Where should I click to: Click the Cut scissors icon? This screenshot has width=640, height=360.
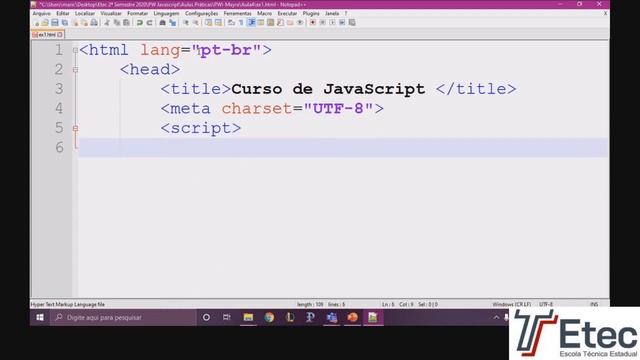click(x=107, y=23)
